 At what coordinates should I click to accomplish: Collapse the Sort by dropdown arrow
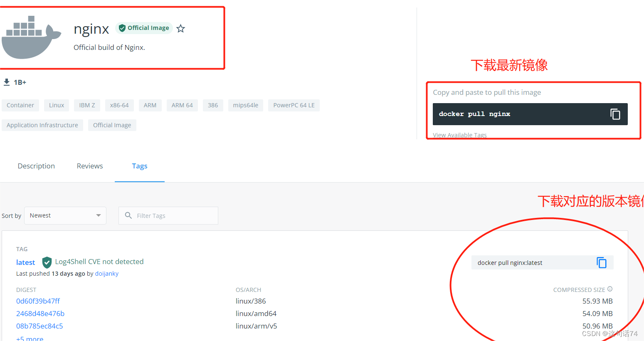(x=99, y=215)
